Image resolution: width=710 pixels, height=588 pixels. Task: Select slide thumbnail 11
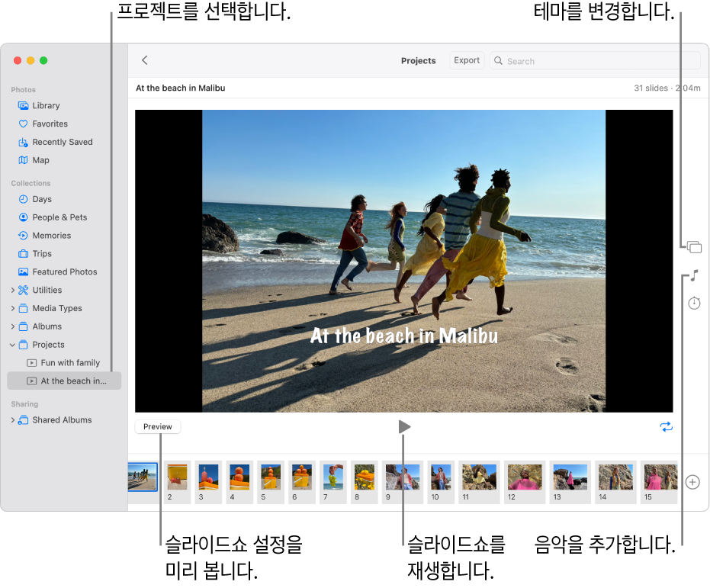click(x=479, y=482)
